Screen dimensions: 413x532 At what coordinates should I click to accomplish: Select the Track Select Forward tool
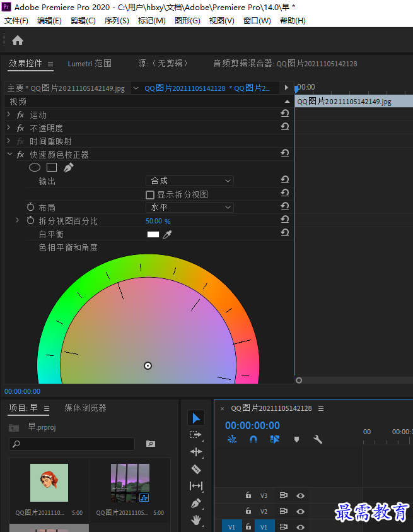click(x=195, y=435)
